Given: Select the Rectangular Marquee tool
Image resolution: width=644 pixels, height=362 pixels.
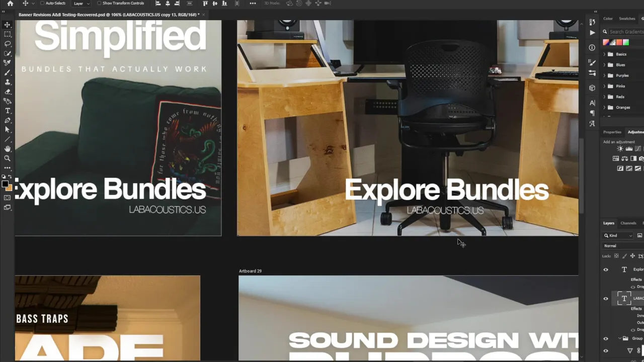Looking at the screenshot, I should (8, 34).
